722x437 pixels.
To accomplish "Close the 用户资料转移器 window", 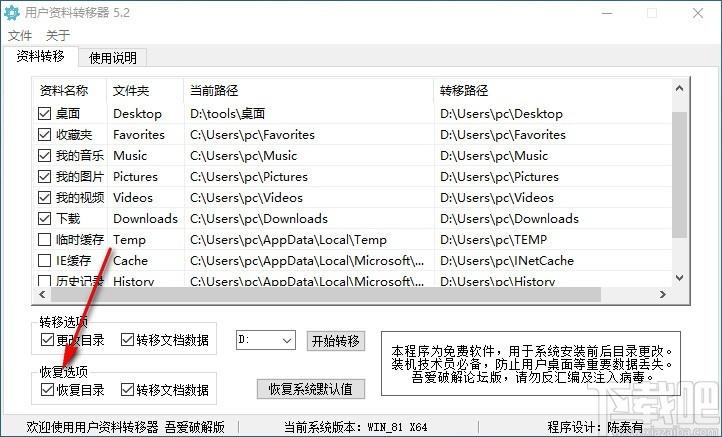I will 698,13.
